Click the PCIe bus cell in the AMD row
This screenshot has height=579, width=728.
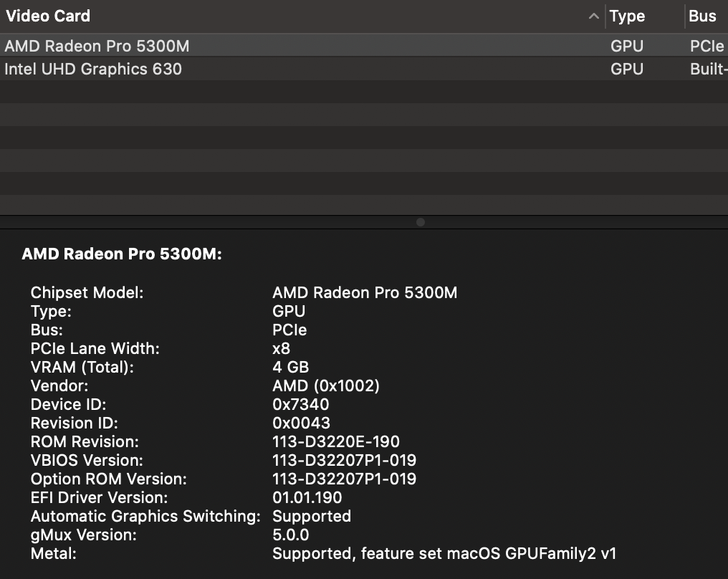(707, 46)
